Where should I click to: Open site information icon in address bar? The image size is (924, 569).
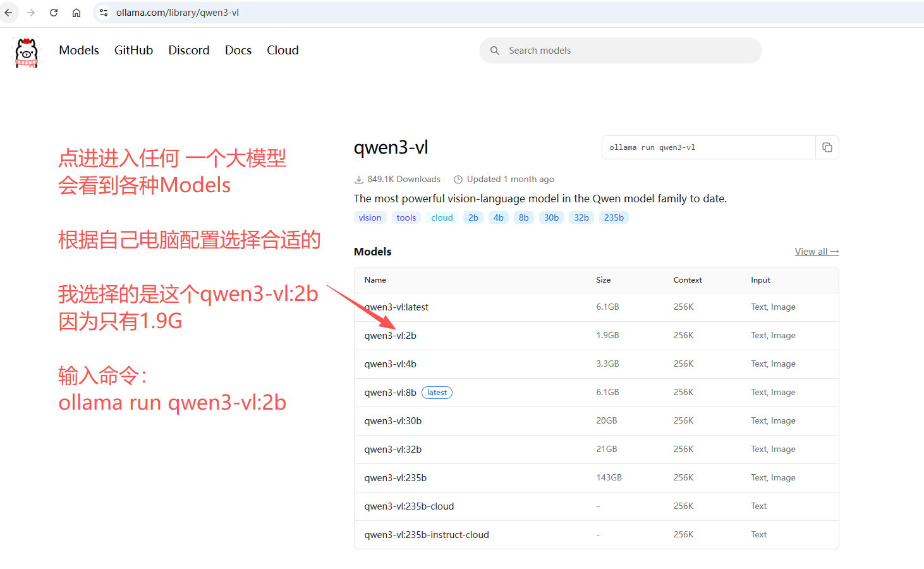[x=104, y=13]
